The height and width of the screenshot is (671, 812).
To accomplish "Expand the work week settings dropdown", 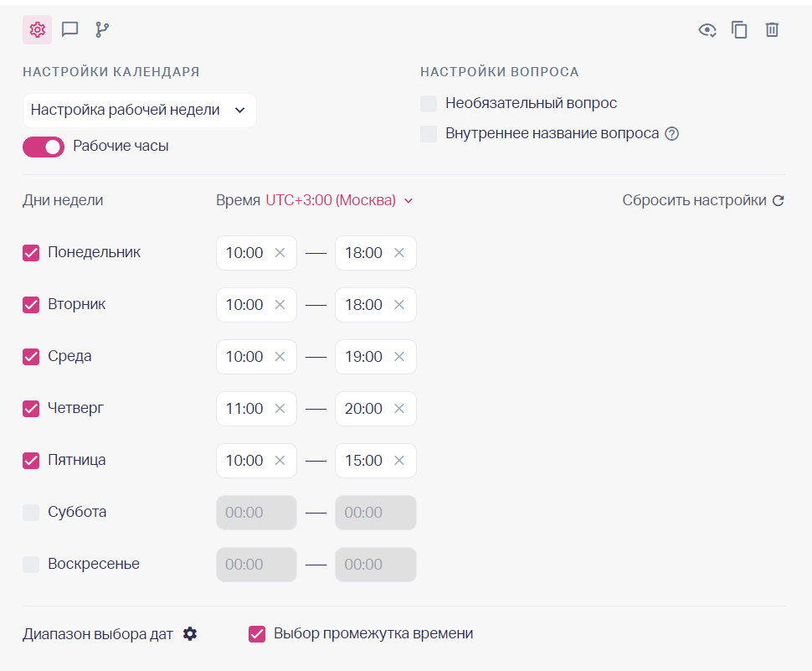I will [139, 111].
